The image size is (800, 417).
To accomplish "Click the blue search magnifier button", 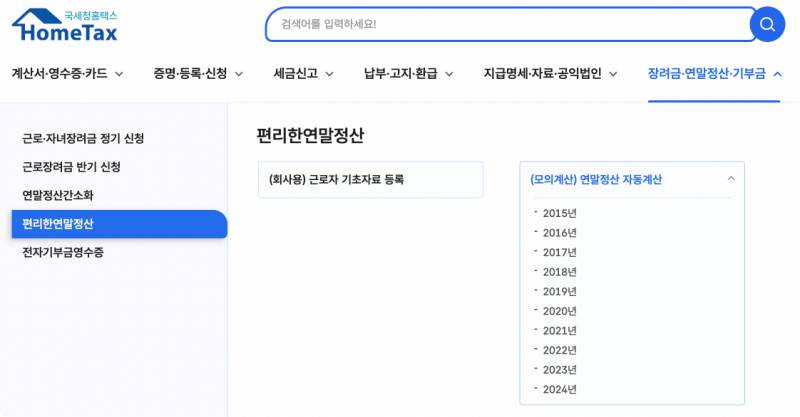I will pyautogui.click(x=767, y=24).
